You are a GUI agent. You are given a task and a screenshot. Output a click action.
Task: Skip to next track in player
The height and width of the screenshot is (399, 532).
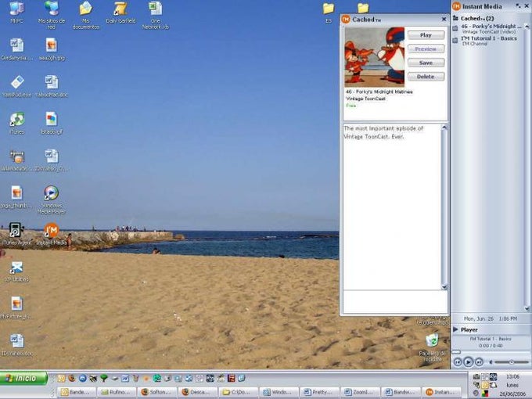(479, 362)
